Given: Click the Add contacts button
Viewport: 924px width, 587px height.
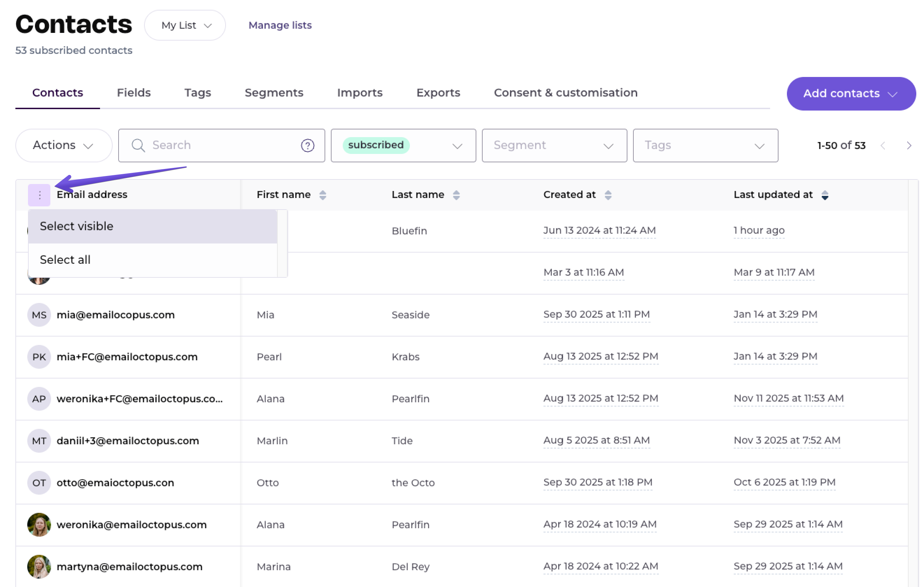Looking at the screenshot, I should point(850,94).
